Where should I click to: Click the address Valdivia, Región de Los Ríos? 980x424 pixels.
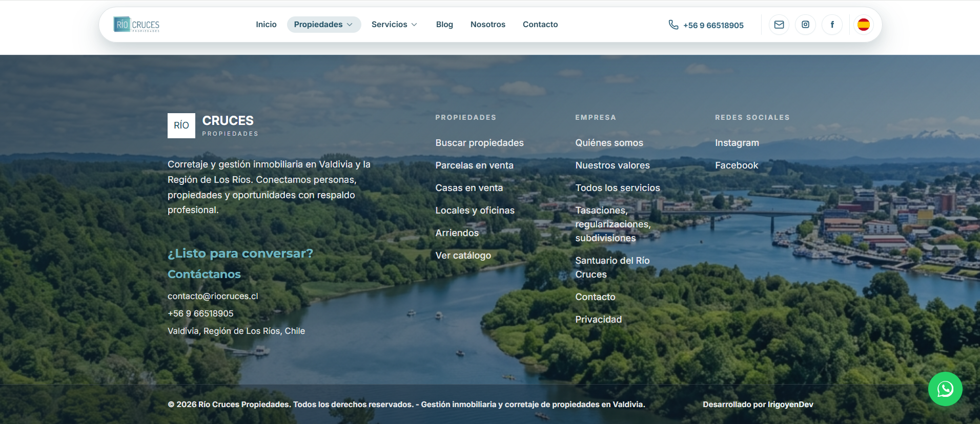(236, 331)
